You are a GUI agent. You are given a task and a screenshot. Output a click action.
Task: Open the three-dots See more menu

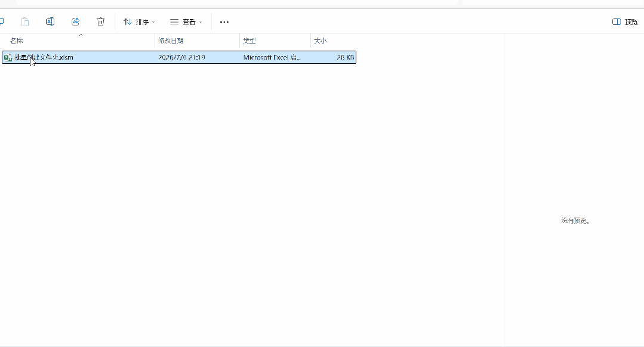coord(224,21)
